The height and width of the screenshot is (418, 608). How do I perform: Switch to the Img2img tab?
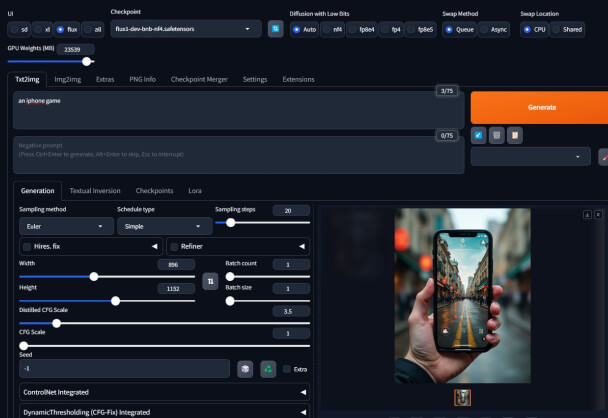(67, 79)
